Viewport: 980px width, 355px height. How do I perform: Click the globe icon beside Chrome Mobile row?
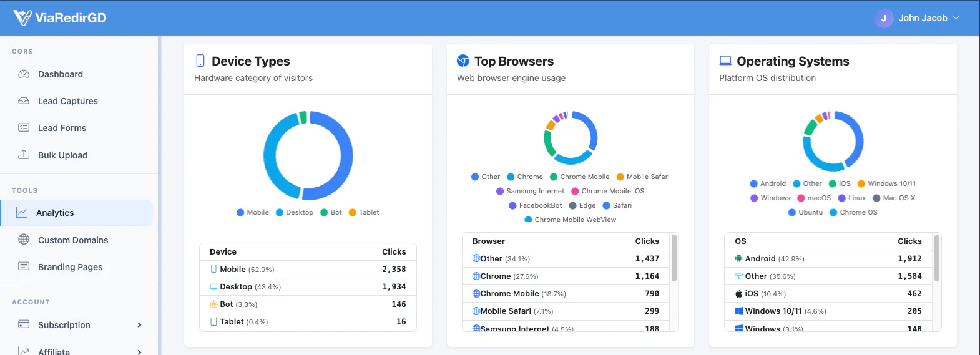pyautogui.click(x=476, y=293)
